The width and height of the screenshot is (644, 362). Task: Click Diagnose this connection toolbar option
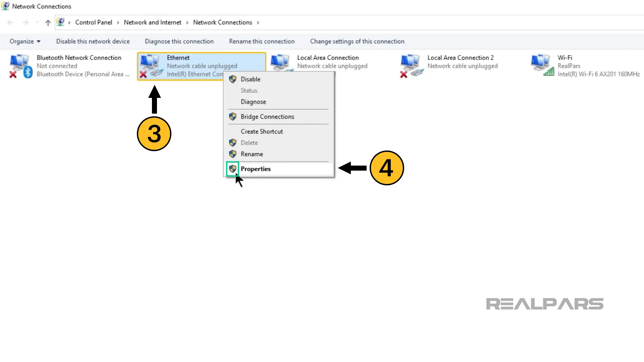(179, 41)
